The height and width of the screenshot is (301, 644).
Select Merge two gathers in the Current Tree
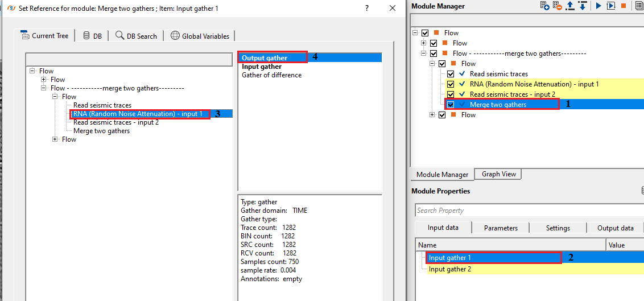click(x=101, y=131)
